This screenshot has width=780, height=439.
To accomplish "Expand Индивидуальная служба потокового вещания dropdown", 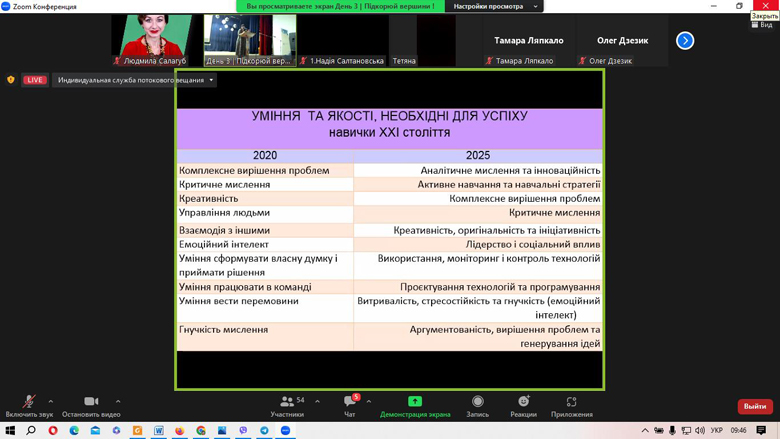I will (x=134, y=80).
